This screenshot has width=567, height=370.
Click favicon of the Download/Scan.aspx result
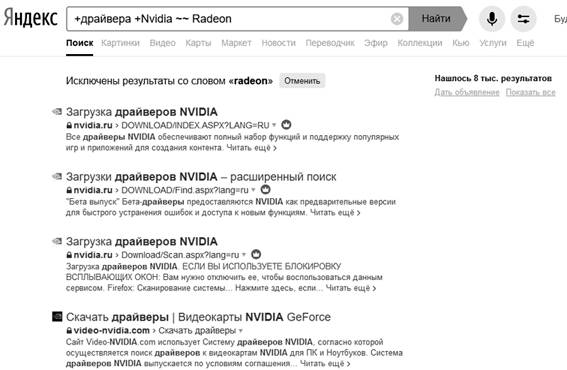57,241
